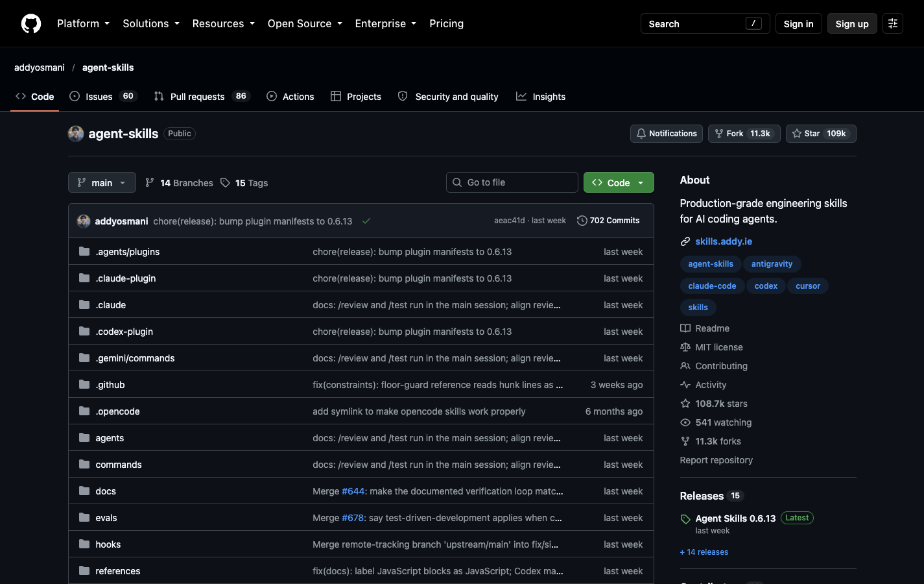Open the Readme book icon link
The width and height of the screenshot is (924, 584).
(685, 328)
